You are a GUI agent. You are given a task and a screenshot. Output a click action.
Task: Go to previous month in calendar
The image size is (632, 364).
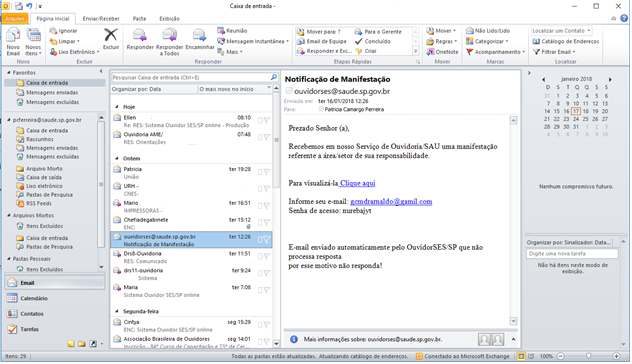(x=543, y=79)
